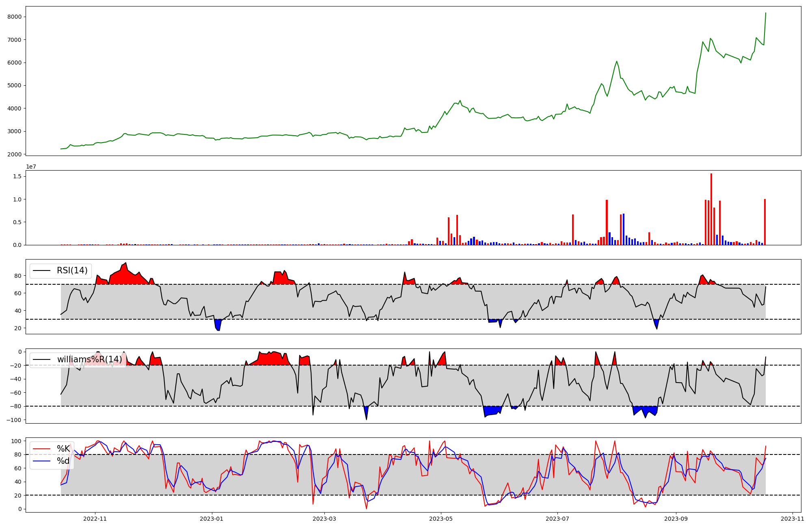Click the 1.5 tick on the volume axis
The height and width of the screenshot is (528, 812).
coord(17,176)
